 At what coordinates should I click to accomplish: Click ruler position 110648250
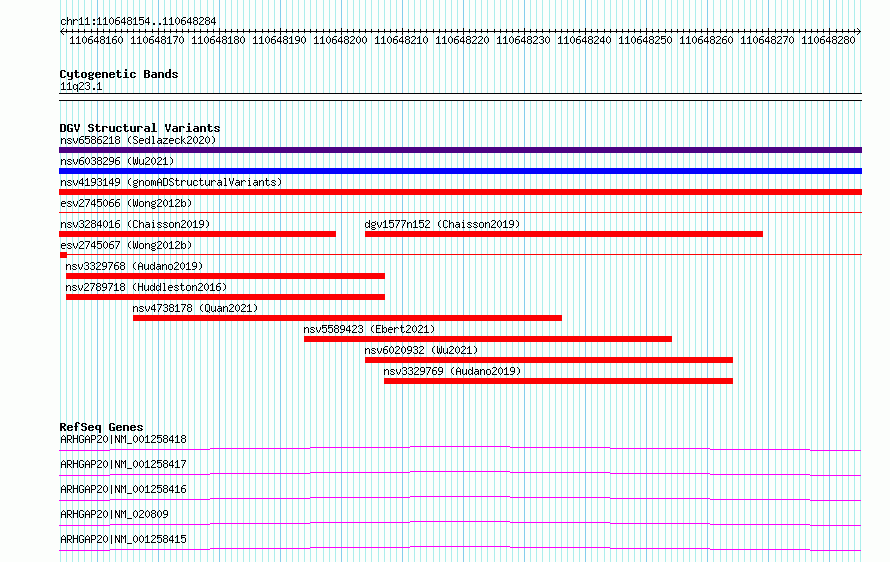(x=645, y=40)
